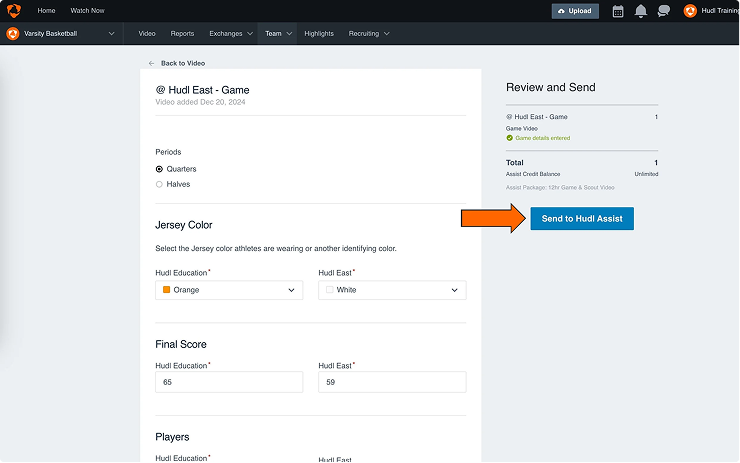The height and width of the screenshot is (463, 740).
Task: Open the Recruiting dropdown menu
Action: coord(369,34)
